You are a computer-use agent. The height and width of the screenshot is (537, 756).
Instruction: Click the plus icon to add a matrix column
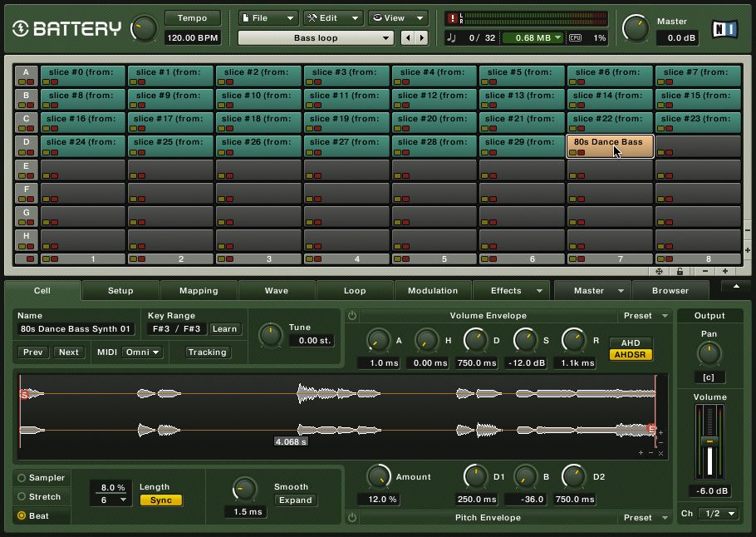coord(724,272)
